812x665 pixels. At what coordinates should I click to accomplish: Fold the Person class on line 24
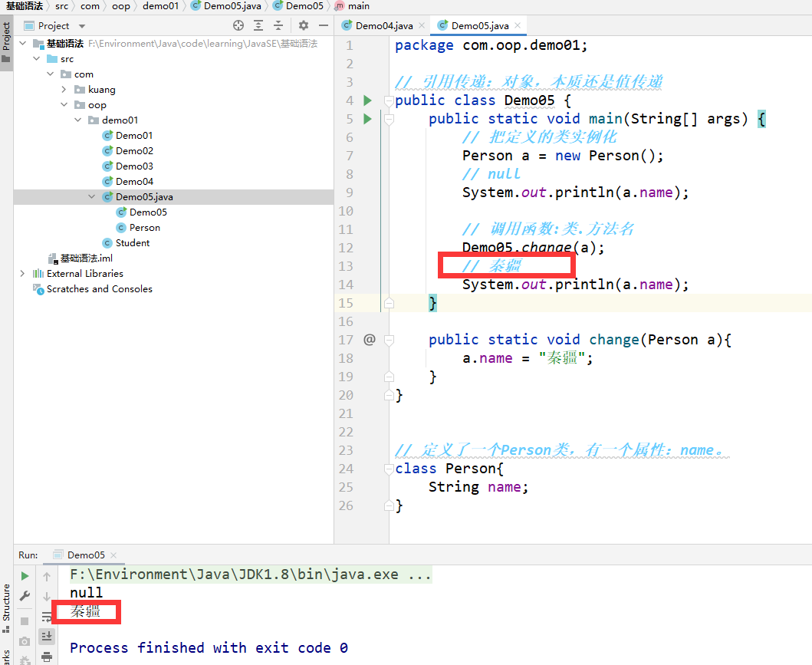[389, 469]
